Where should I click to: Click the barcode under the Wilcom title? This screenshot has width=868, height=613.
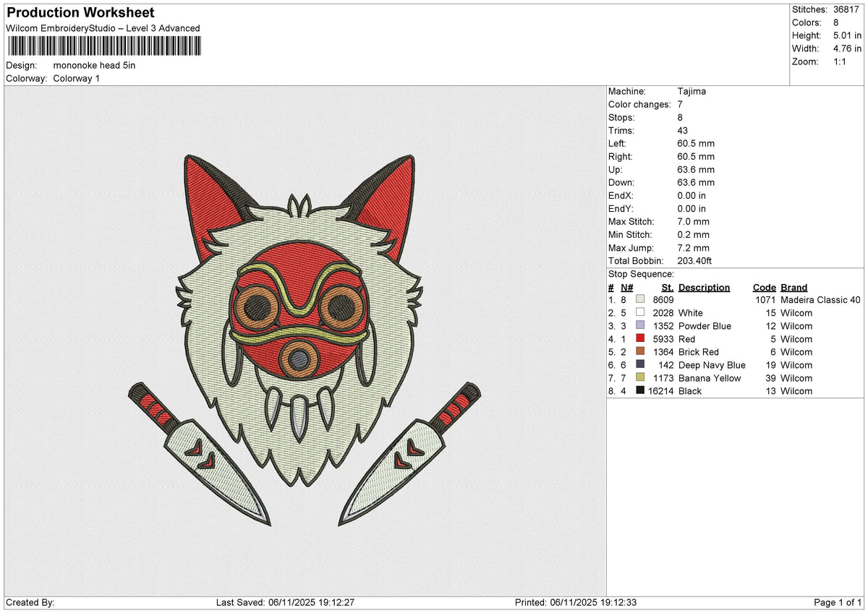[105, 47]
